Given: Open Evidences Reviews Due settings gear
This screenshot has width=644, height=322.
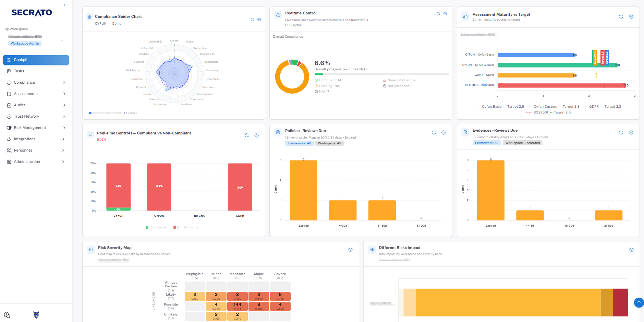Looking at the screenshot, I should (x=631, y=133).
